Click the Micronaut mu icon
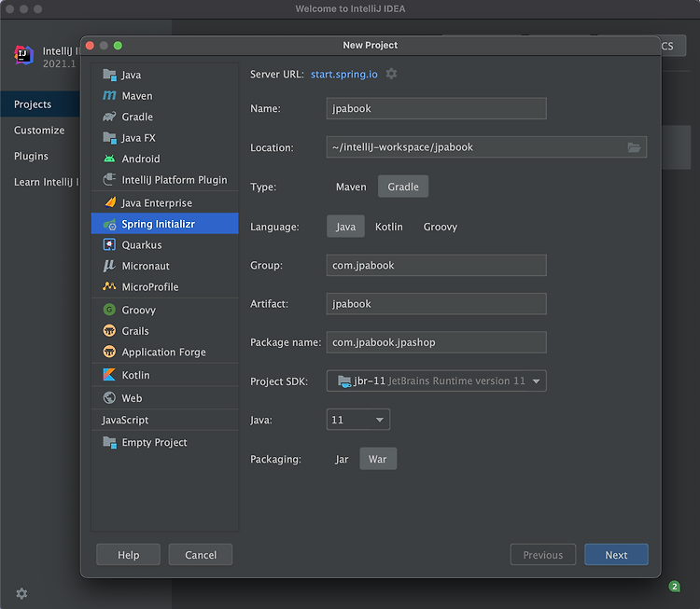Viewport: 700px width, 609px height. pyautogui.click(x=109, y=266)
